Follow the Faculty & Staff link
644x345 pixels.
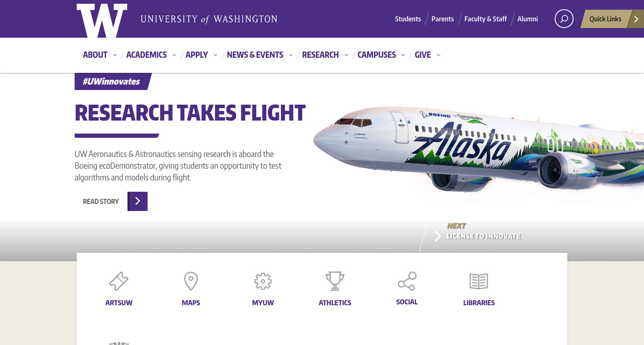[486, 19]
